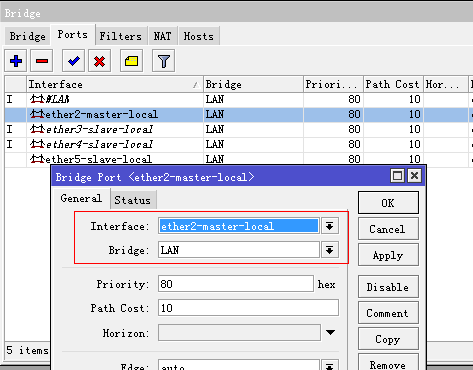Close the Bridge Port dialog

(x=414, y=175)
